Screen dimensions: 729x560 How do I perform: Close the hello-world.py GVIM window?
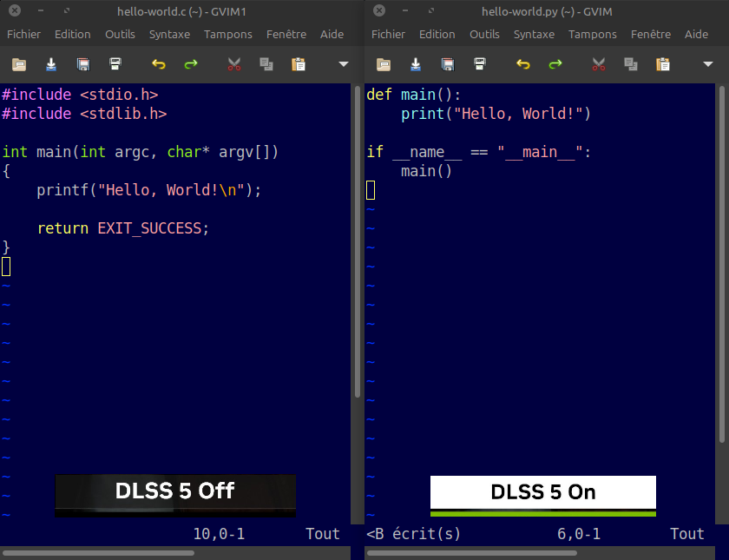(379, 10)
